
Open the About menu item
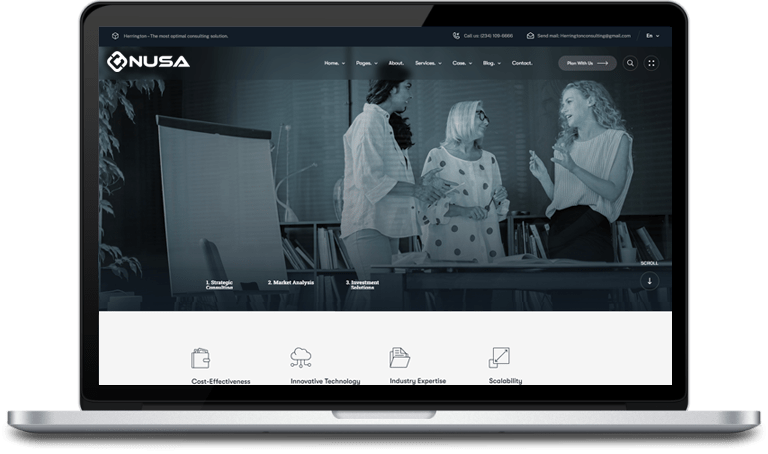tap(396, 63)
